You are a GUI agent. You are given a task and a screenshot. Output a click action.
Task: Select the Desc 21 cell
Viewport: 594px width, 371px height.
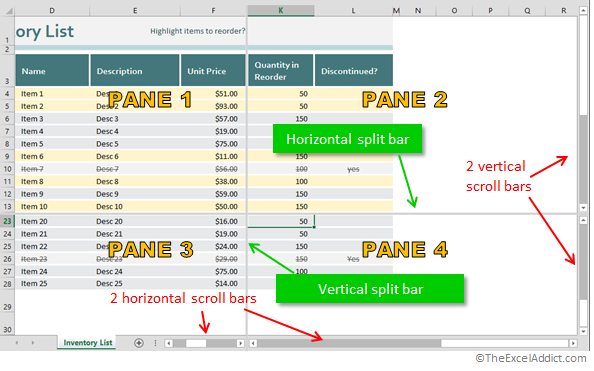[135, 234]
